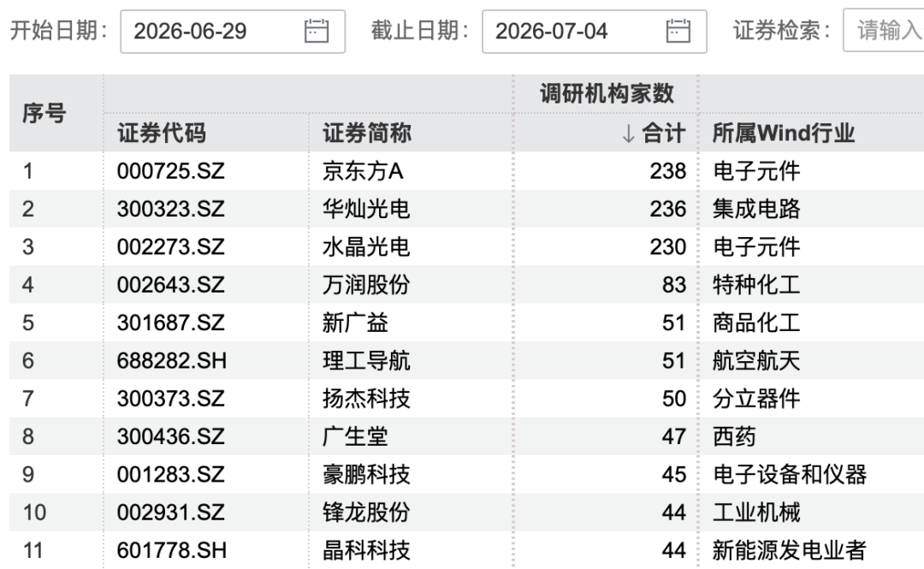The width and height of the screenshot is (924, 569).
Task: Select 万润股份 in the table
Action: click(366, 285)
